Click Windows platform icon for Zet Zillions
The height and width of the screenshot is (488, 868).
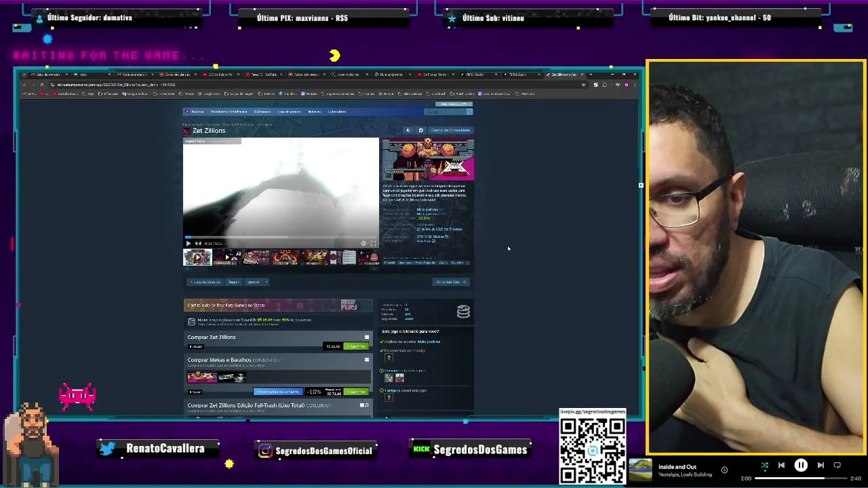[x=367, y=338]
